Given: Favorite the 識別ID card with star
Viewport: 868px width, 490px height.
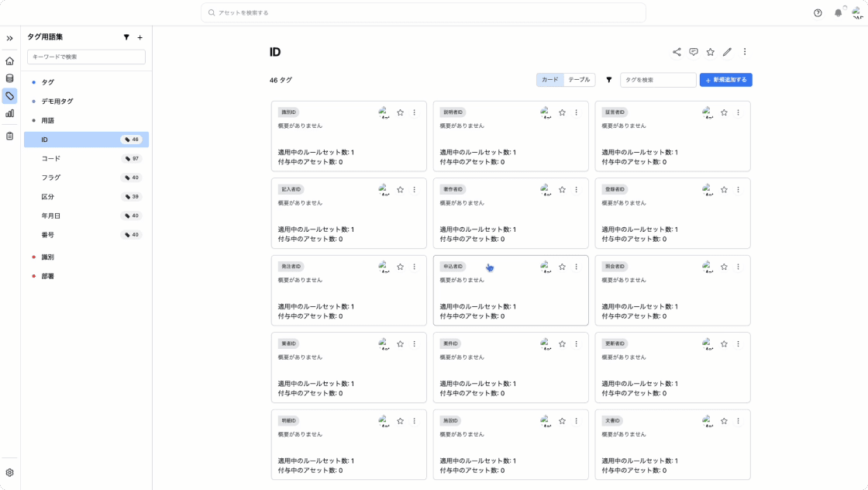Looking at the screenshot, I should (401, 112).
